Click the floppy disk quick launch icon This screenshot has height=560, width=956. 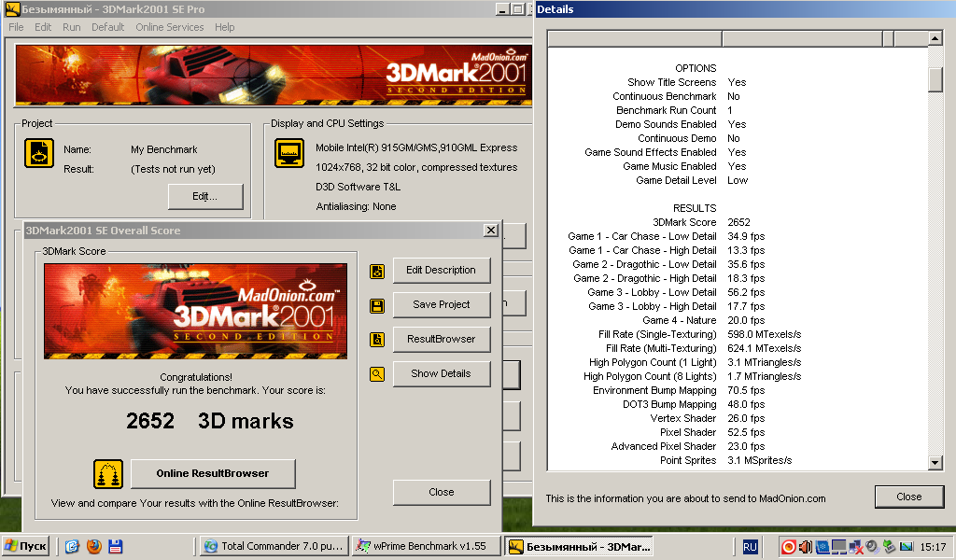pos(115,546)
